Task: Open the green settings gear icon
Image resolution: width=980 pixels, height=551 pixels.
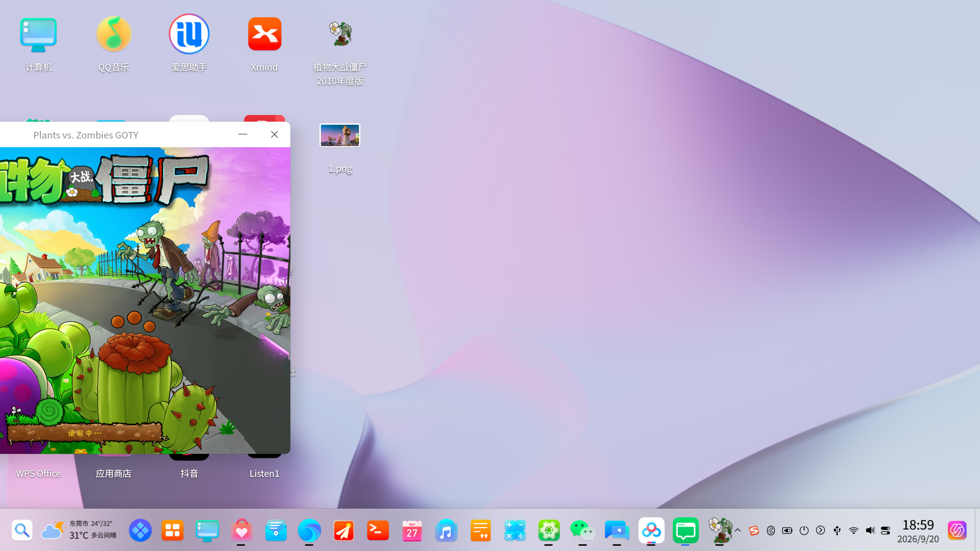Action: [549, 531]
